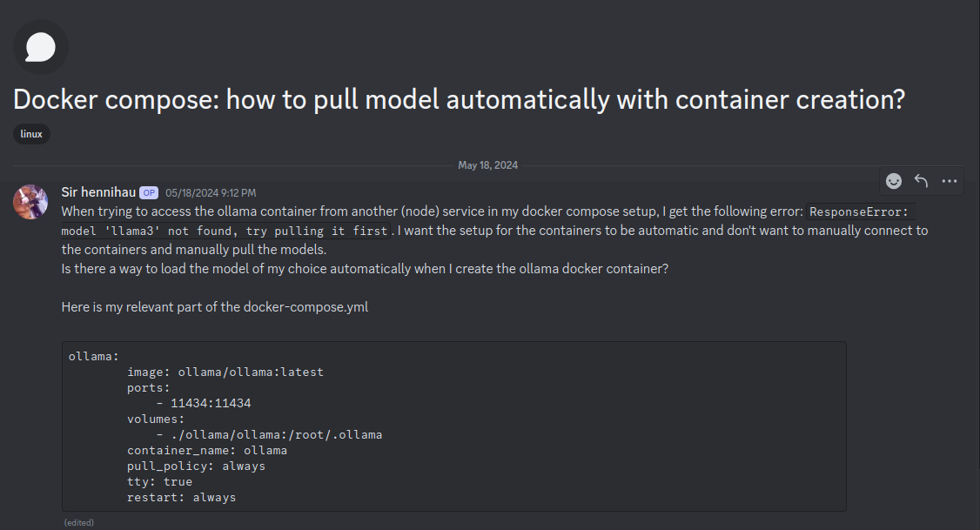
Task: Select the linux tag pill
Action: pos(30,133)
